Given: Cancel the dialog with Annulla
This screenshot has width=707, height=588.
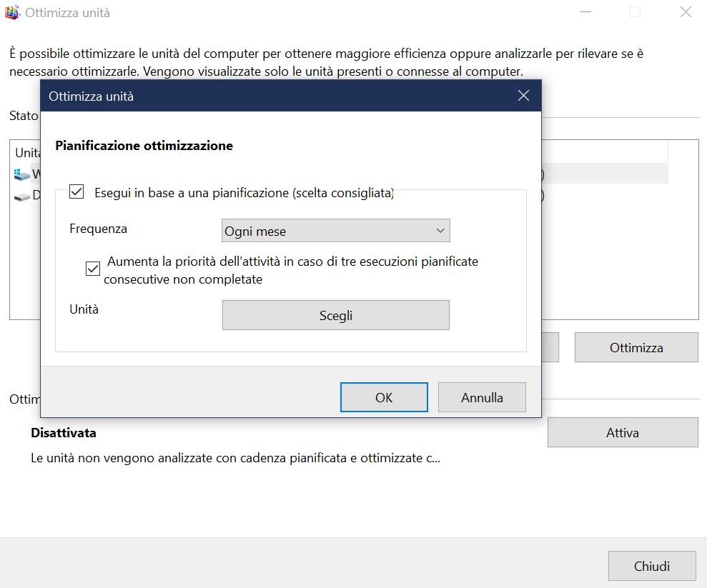Looking at the screenshot, I should coord(482,397).
